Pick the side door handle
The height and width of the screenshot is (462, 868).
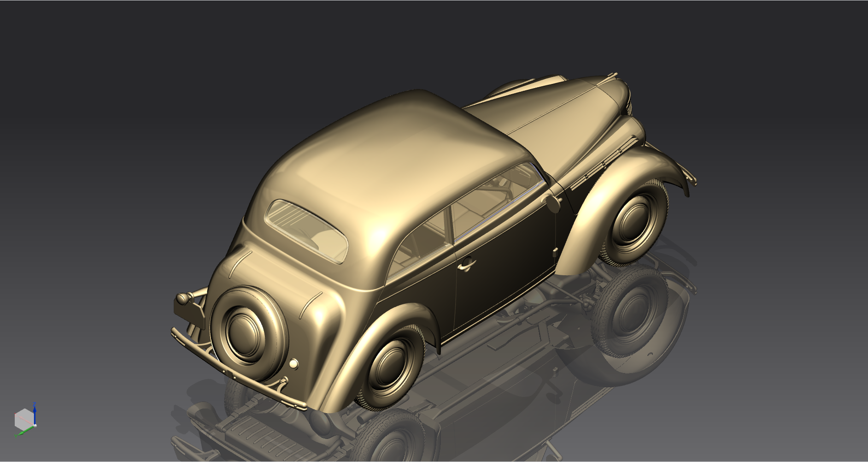click(466, 264)
